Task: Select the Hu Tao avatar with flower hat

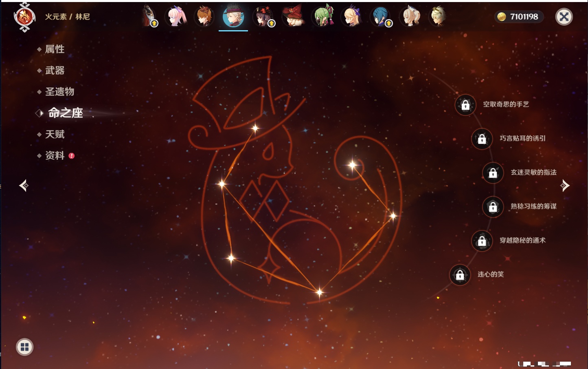Action: [264, 17]
